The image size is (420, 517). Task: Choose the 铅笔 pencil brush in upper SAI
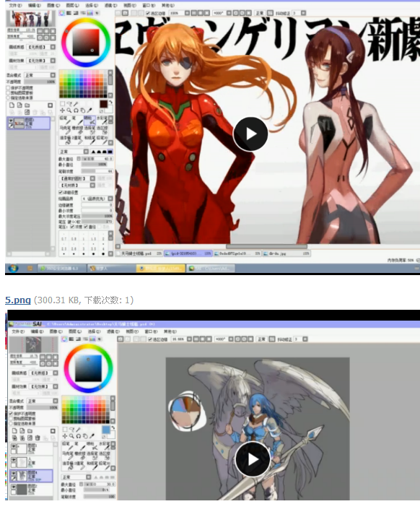click(64, 120)
